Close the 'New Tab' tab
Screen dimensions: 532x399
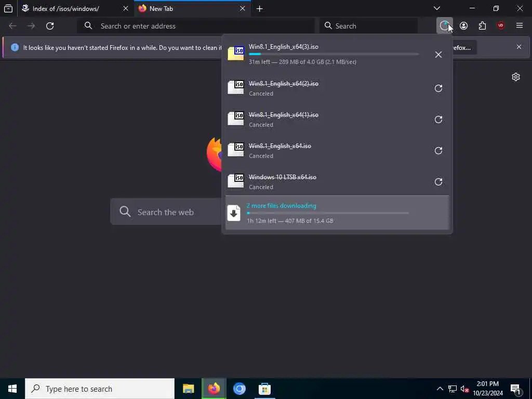242,9
